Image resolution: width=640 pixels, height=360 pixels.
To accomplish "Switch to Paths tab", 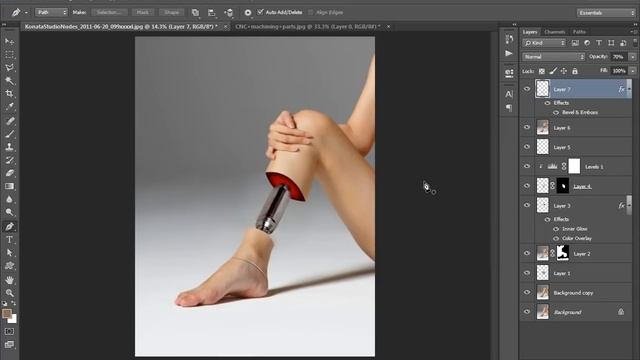I will tap(579, 32).
